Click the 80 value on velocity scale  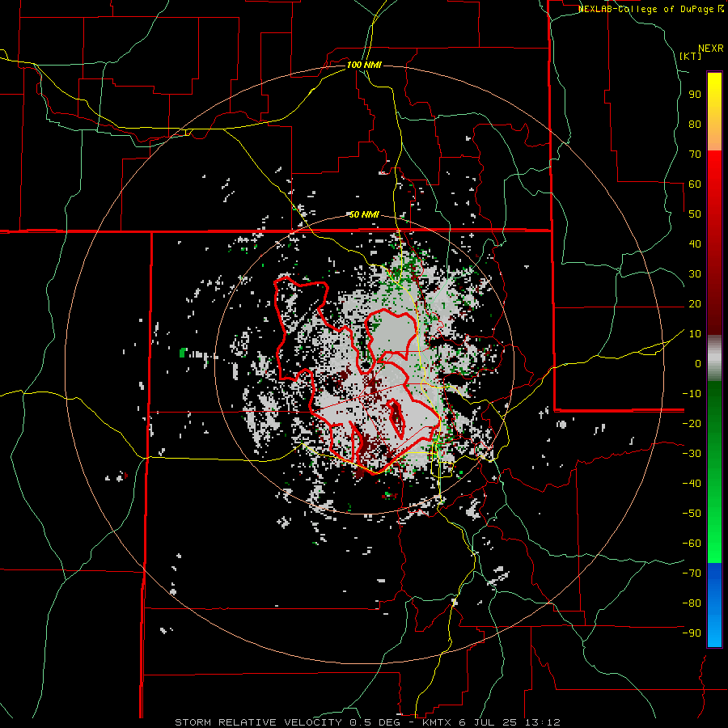click(x=695, y=125)
